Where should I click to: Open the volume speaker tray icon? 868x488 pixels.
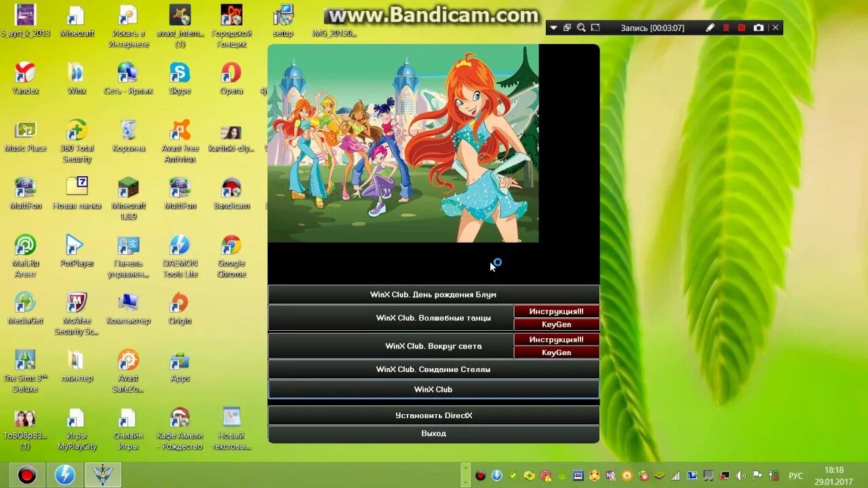coord(741,476)
